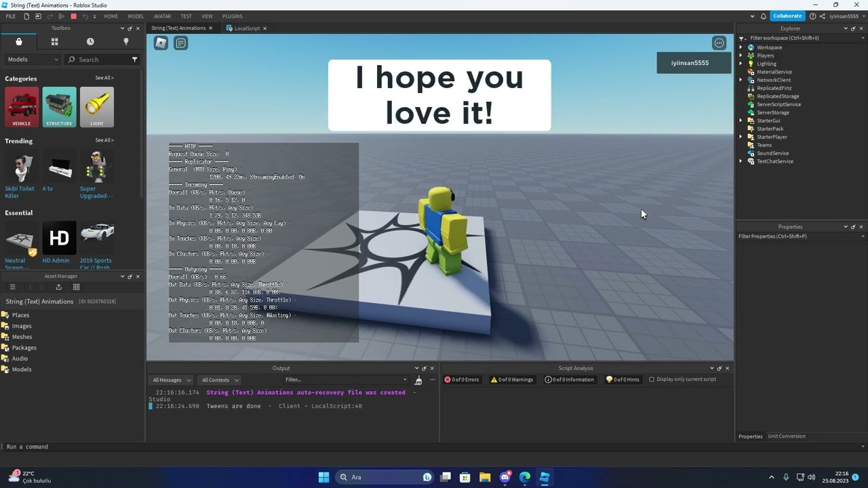Screen dimensions: 868x488
Task: Toggle Asset Manager grid view icon
Action: pyautogui.click(x=76, y=287)
